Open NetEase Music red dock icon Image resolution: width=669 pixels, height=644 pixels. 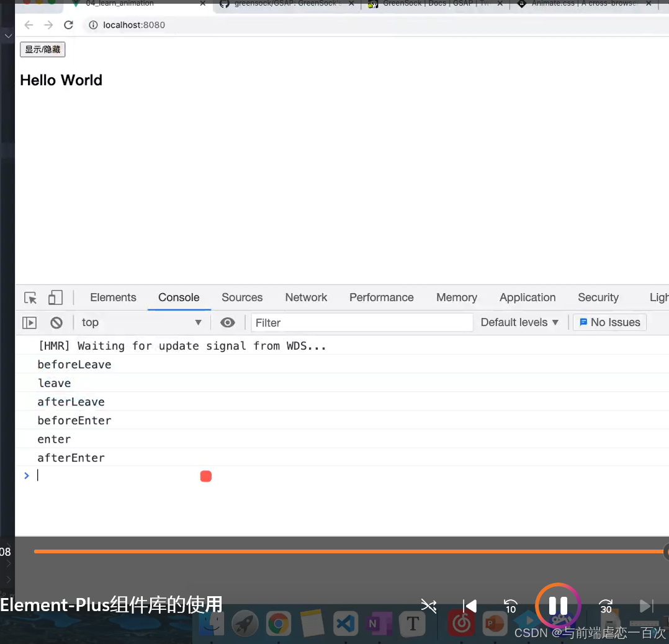pos(460,624)
